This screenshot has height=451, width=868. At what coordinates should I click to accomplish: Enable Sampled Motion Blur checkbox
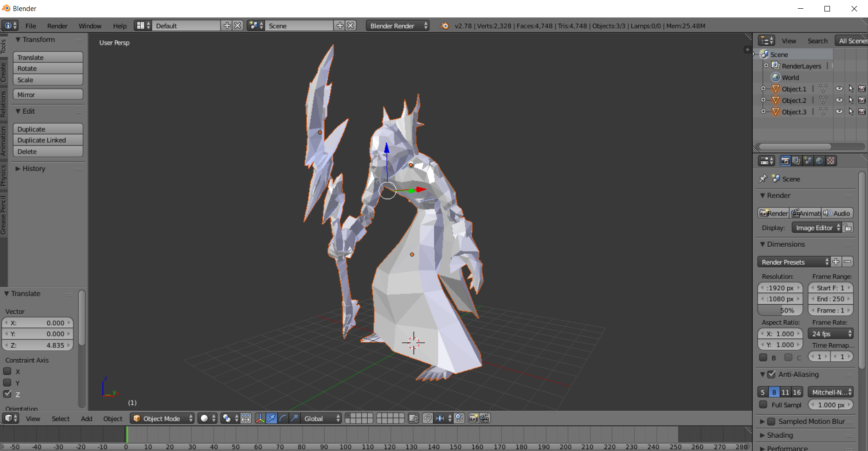click(x=771, y=421)
